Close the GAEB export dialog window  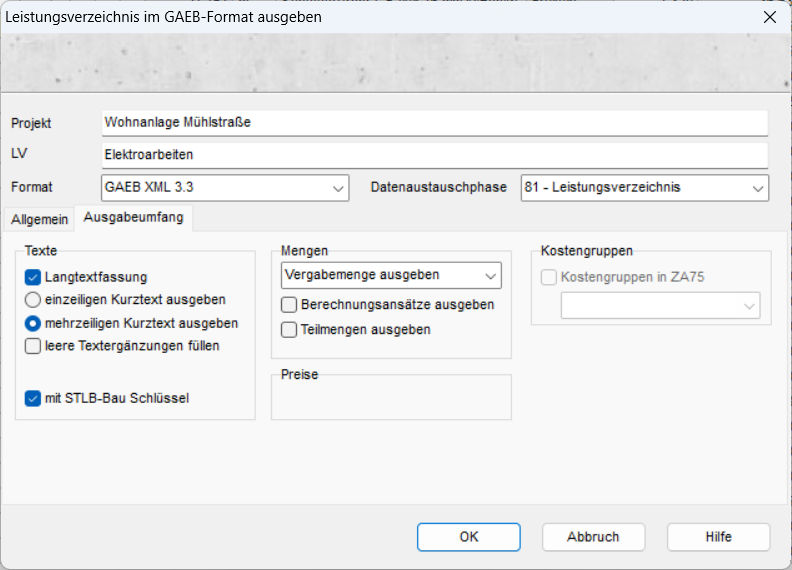[769, 17]
